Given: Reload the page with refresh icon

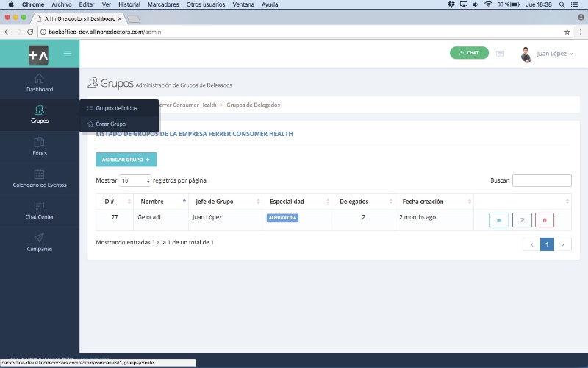Looking at the screenshot, I should tap(30, 32).
